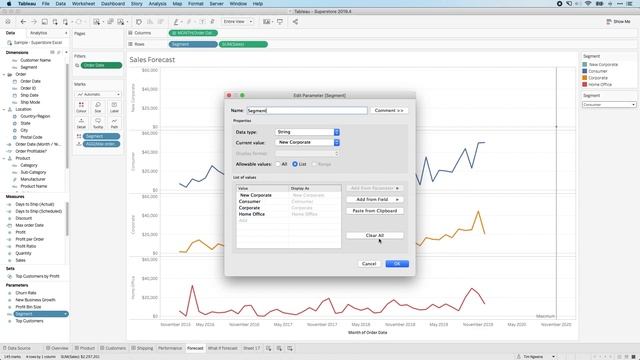Click the OK button in dialog
The image size is (640, 360).
397,264
